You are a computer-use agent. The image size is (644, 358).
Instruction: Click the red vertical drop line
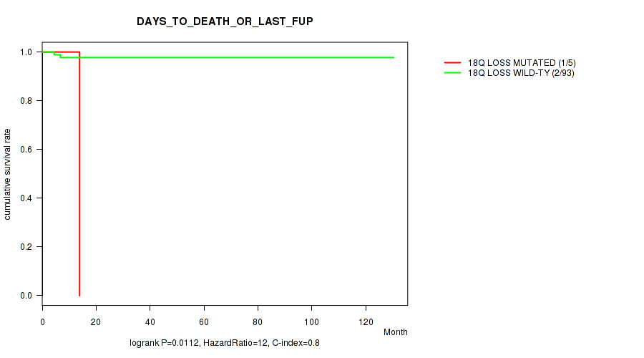click(79, 179)
